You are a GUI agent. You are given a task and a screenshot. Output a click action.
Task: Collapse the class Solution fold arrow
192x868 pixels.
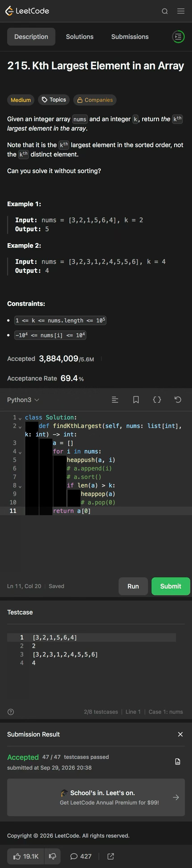click(x=20, y=418)
